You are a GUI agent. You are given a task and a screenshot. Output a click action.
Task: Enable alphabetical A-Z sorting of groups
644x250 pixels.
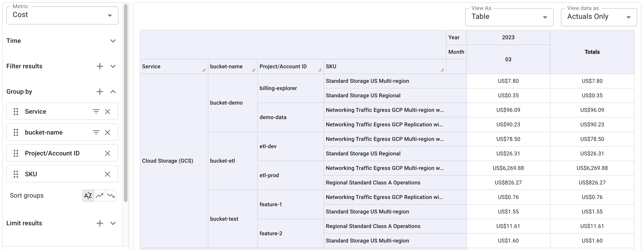click(88, 196)
